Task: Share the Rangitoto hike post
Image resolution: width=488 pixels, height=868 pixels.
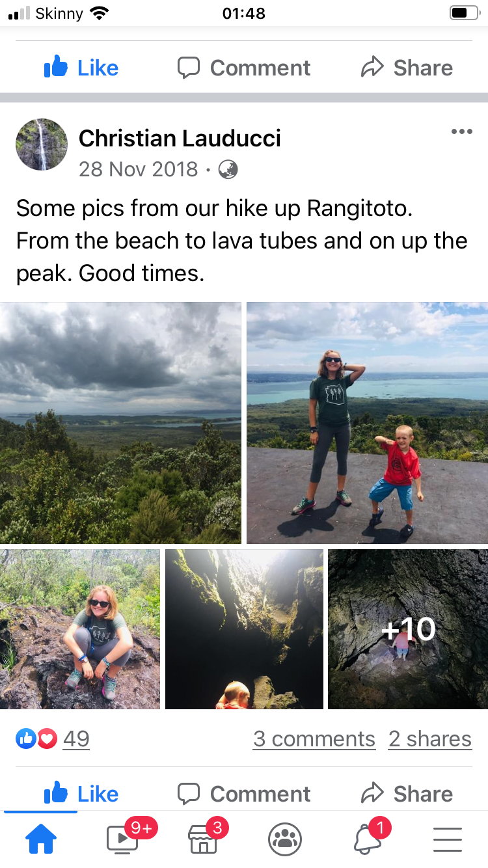Action: (407, 794)
